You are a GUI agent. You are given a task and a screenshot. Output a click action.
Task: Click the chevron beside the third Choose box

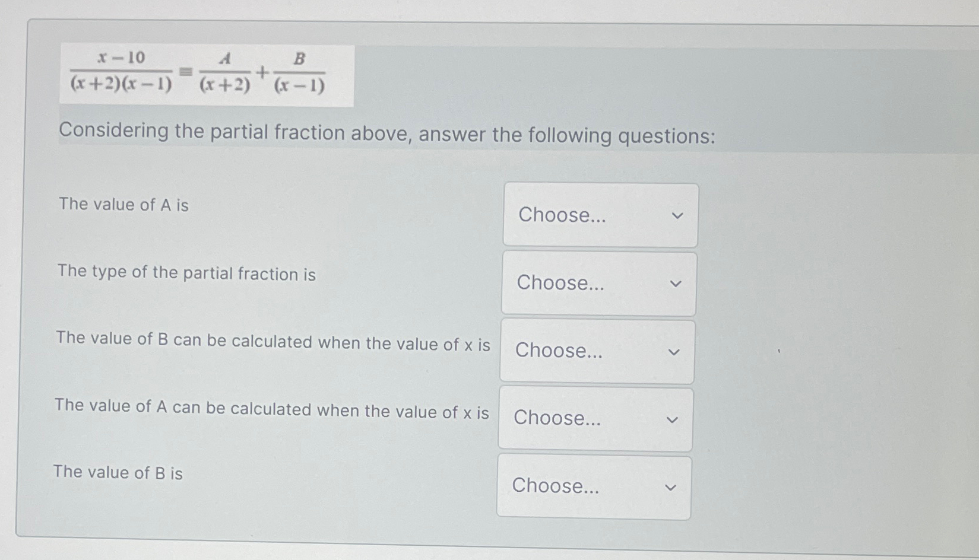click(x=674, y=351)
